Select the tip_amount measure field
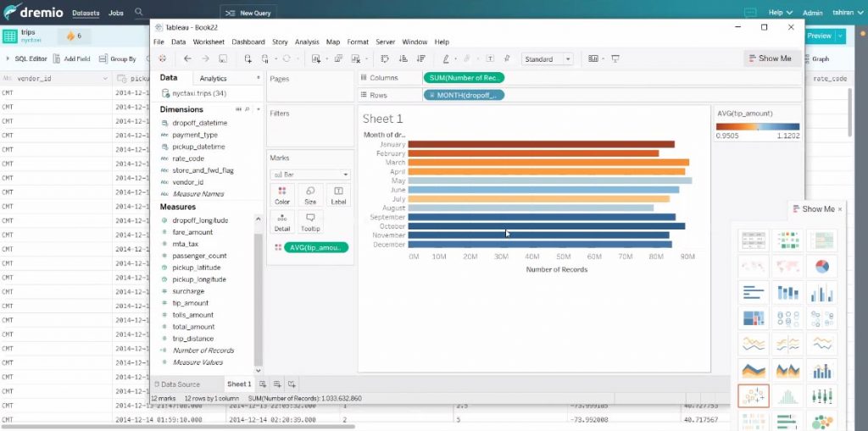 tap(192, 303)
